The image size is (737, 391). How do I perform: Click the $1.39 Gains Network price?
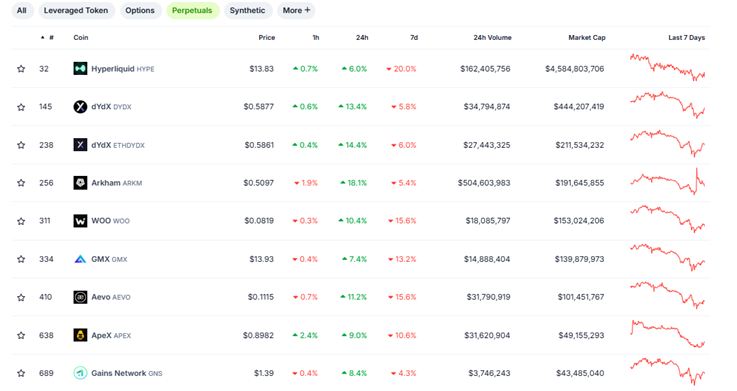point(264,373)
